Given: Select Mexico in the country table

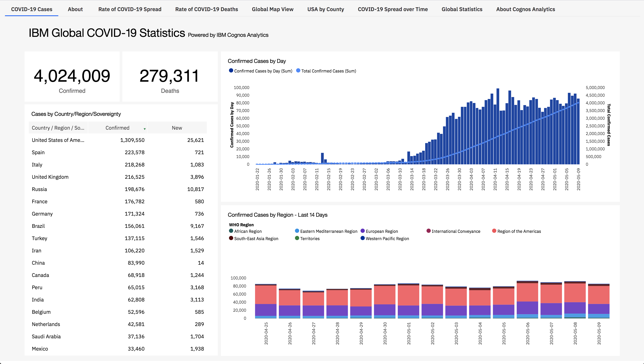Looking at the screenshot, I should point(118,348).
